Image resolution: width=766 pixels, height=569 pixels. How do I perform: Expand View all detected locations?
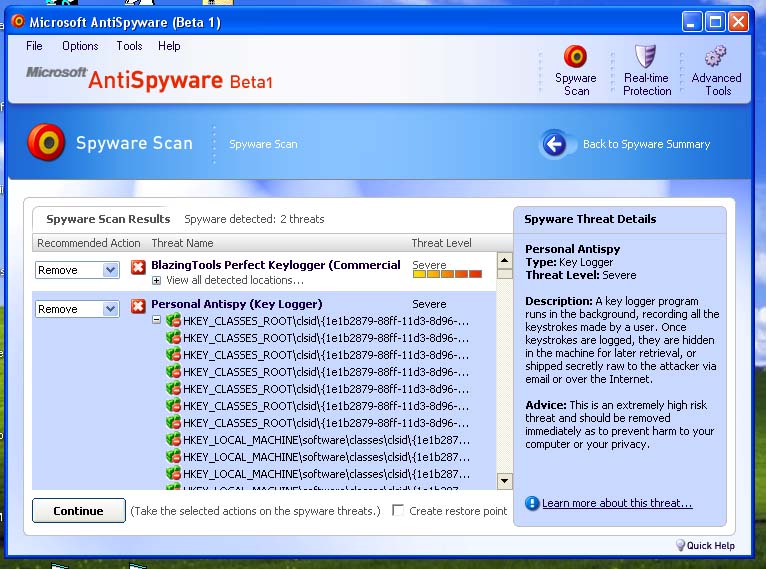pos(157,281)
